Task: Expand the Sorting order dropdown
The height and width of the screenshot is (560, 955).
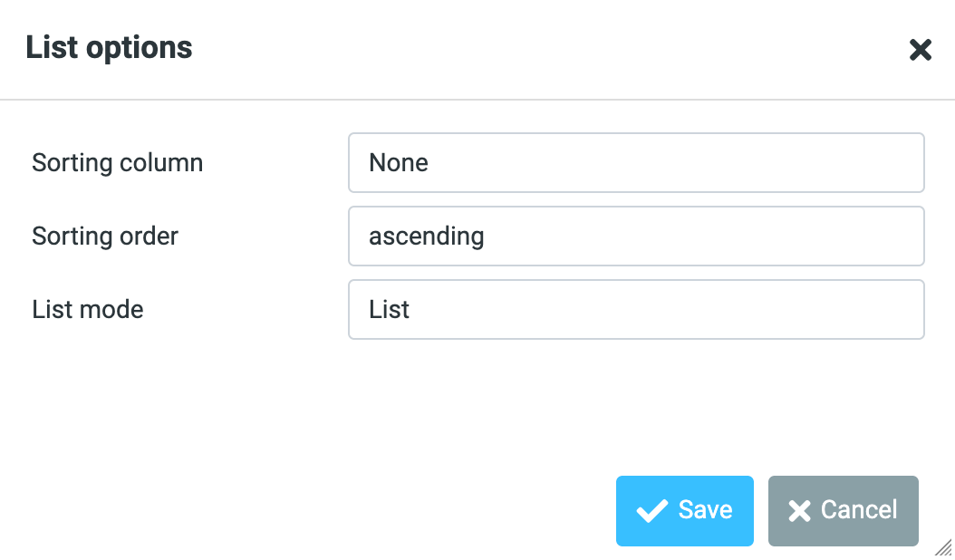Action: (635, 237)
